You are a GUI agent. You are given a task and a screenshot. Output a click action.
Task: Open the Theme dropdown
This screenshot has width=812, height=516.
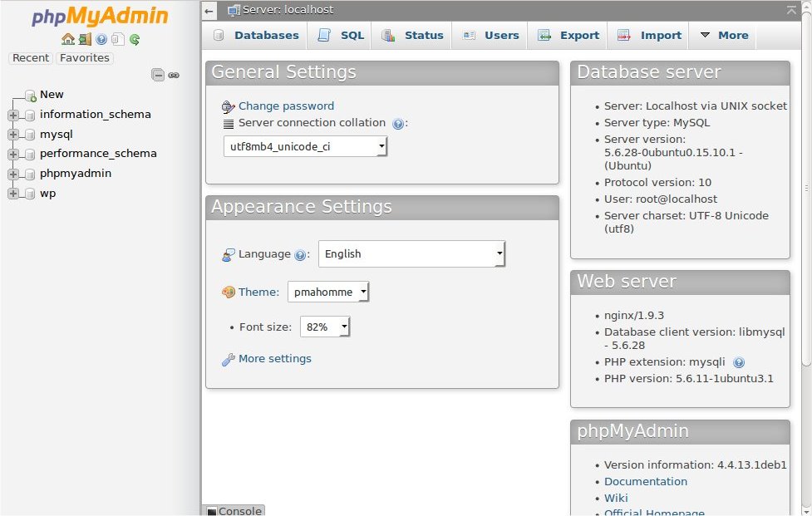tap(328, 292)
